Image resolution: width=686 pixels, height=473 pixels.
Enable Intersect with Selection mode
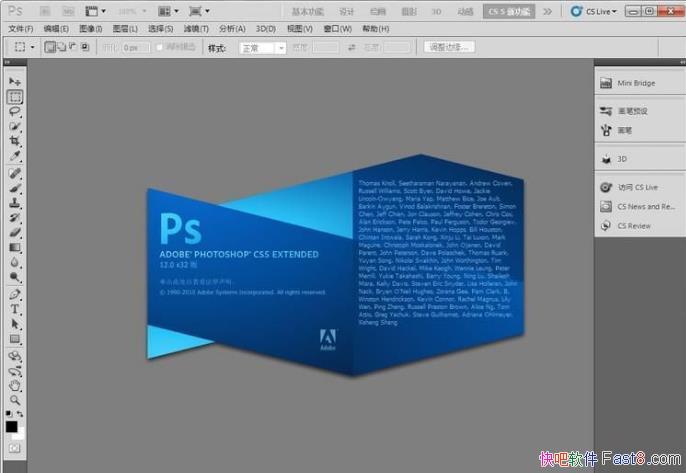click(x=85, y=47)
